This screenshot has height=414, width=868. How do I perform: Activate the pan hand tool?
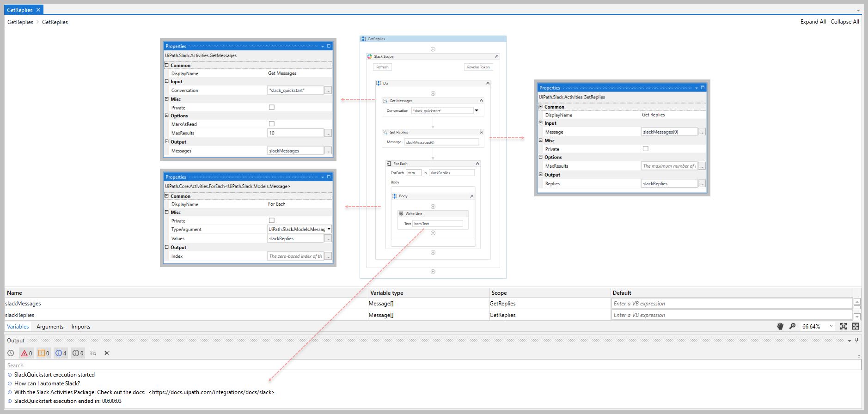(780, 326)
